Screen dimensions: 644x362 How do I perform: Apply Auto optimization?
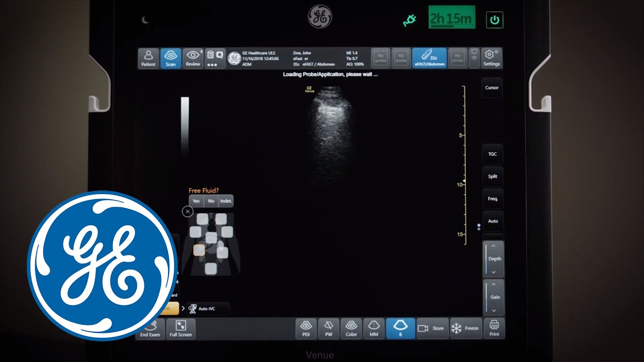click(x=493, y=221)
